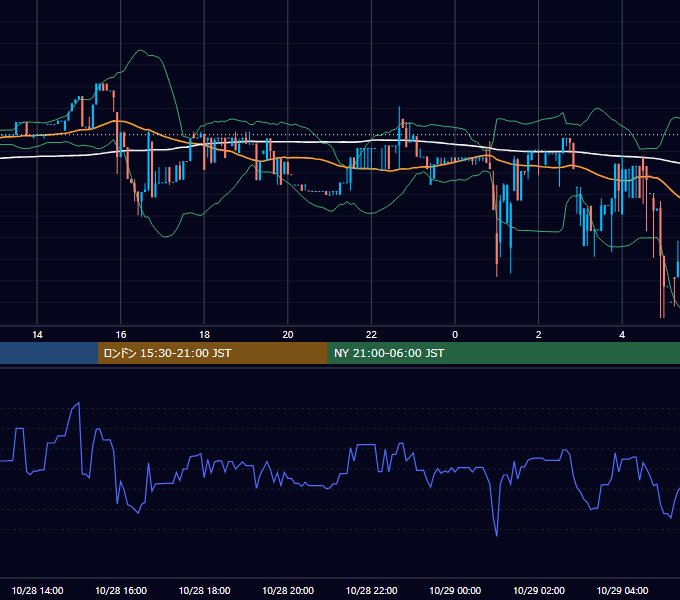680x600 pixels.
Task: Click the NY 21:00-06:00 JST session bar
Action: pos(503,353)
